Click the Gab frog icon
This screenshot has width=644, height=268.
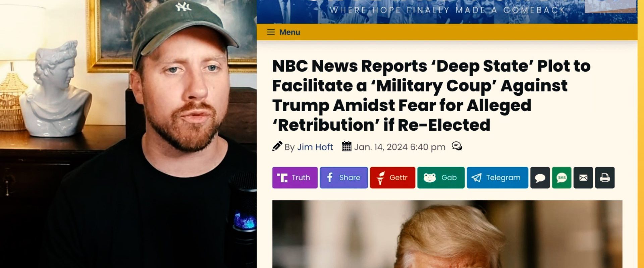click(430, 178)
